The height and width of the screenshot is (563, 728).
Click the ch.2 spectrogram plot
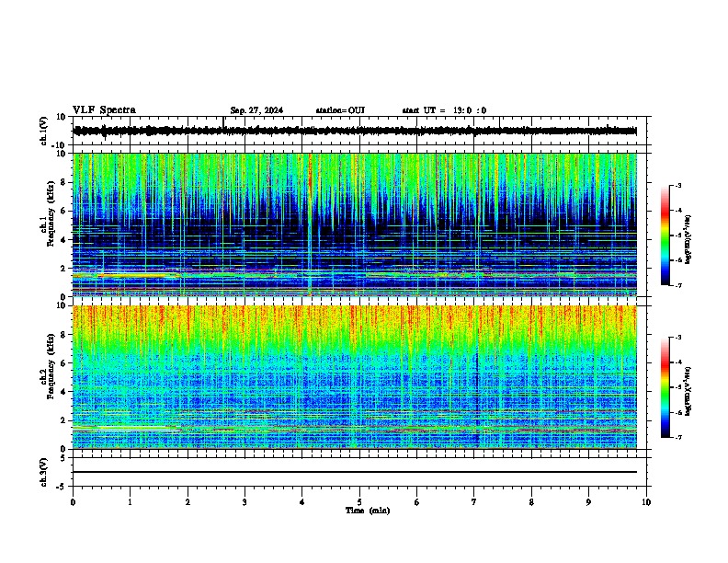coord(355,377)
